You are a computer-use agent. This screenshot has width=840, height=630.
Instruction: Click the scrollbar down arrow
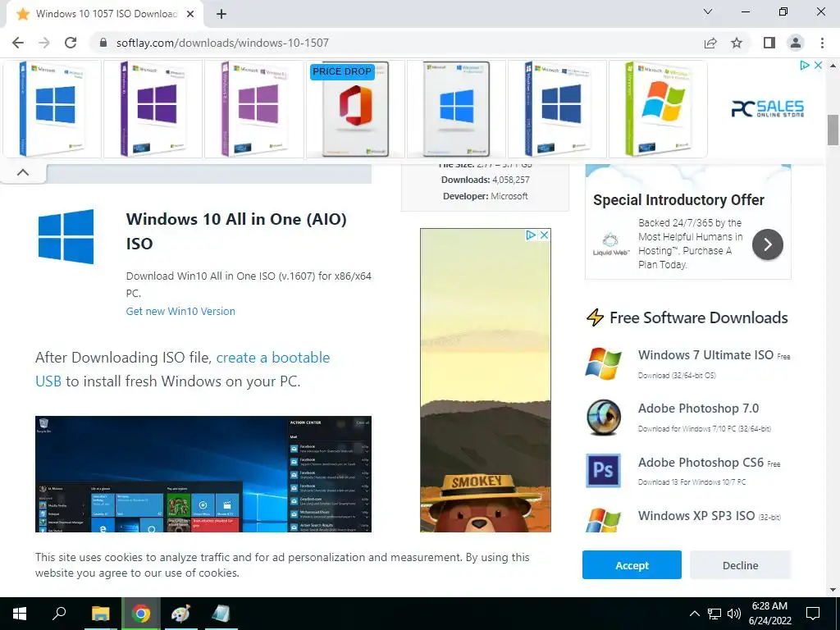[833, 590]
